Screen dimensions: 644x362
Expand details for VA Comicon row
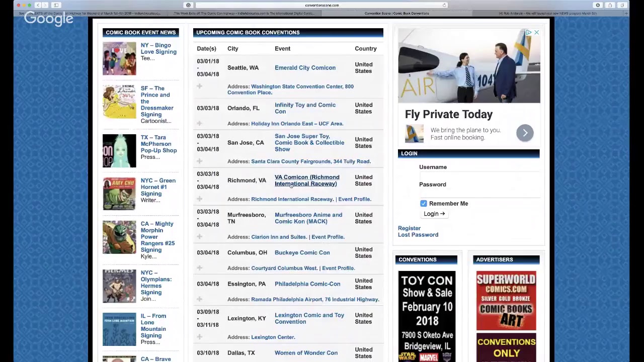click(199, 199)
